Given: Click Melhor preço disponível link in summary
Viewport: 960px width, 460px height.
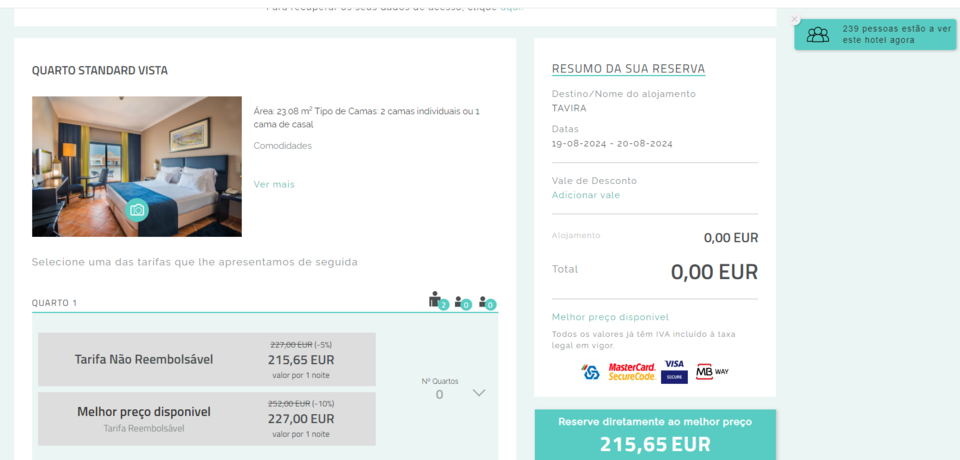Looking at the screenshot, I should pos(609,317).
